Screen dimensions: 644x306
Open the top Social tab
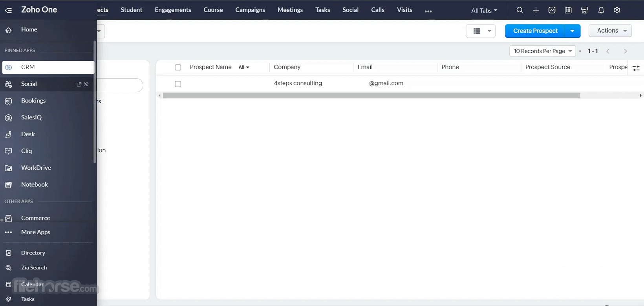click(x=350, y=10)
